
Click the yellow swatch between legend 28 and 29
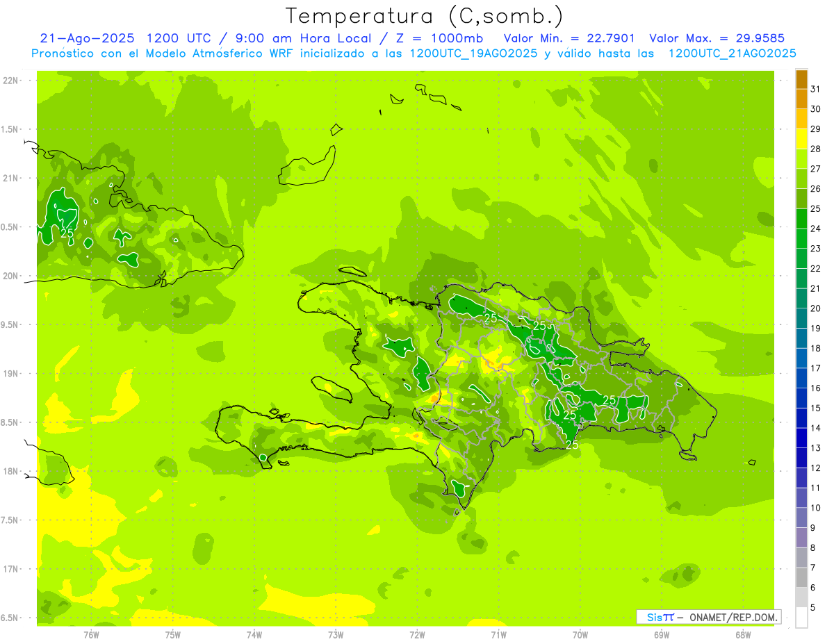(x=801, y=139)
